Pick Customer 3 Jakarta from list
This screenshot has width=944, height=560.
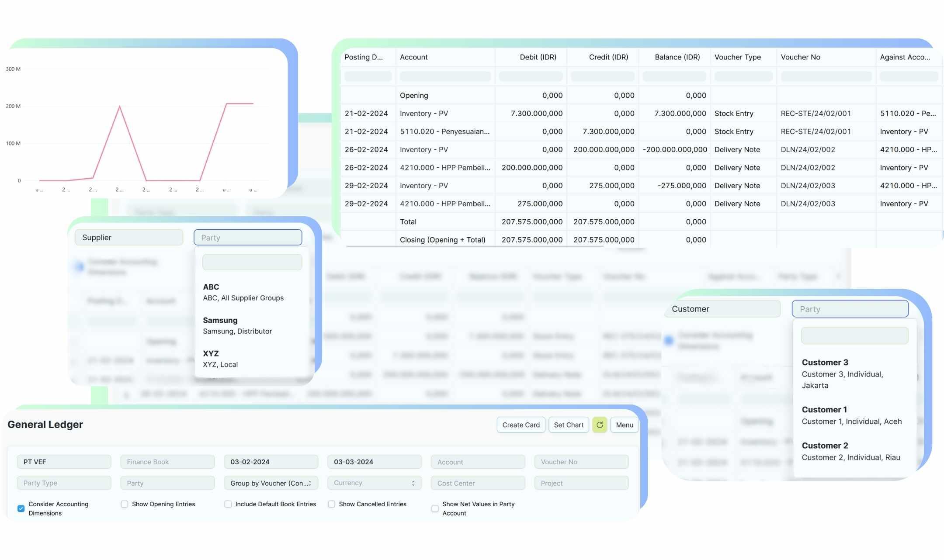[842, 373]
